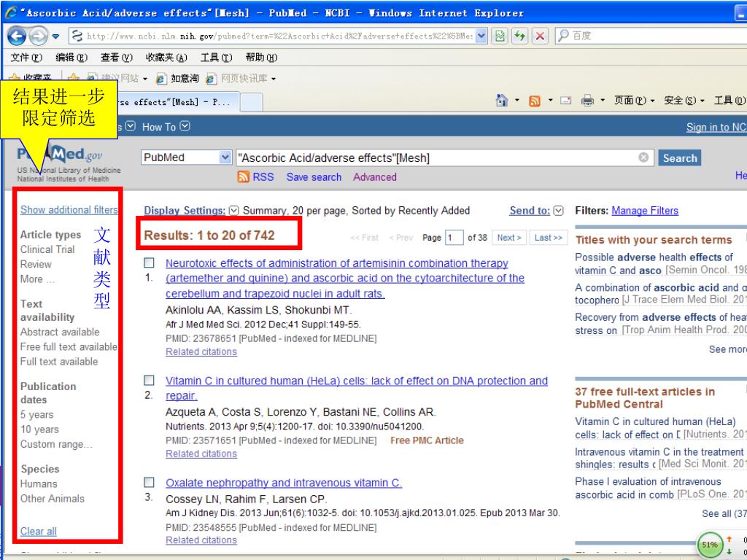Open the 文件(F) menu
Viewport: 747px width, 560px height.
click(26, 58)
